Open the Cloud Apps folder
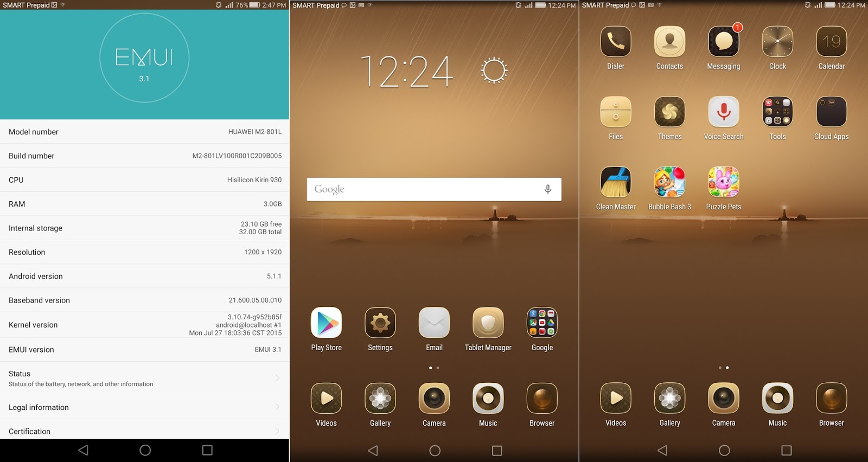The width and height of the screenshot is (868, 462). (832, 112)
